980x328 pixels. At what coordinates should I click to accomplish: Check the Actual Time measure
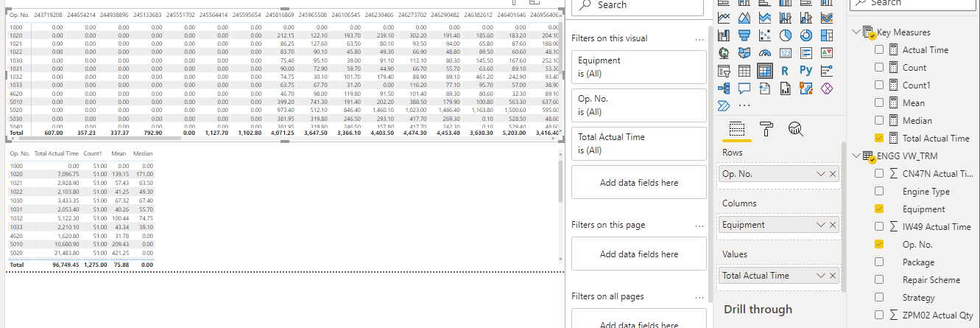[x=879, y=49]
